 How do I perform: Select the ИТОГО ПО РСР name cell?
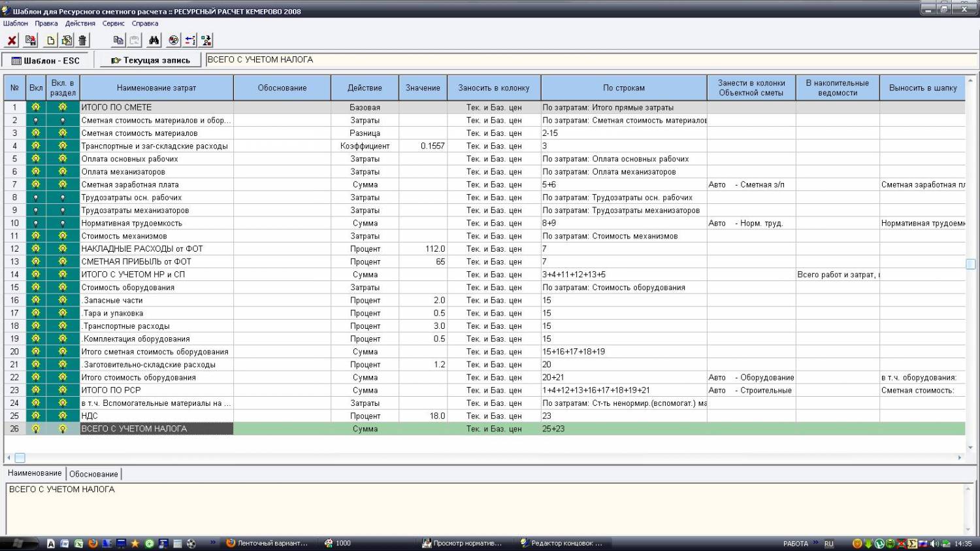click(x=156, y=390)
